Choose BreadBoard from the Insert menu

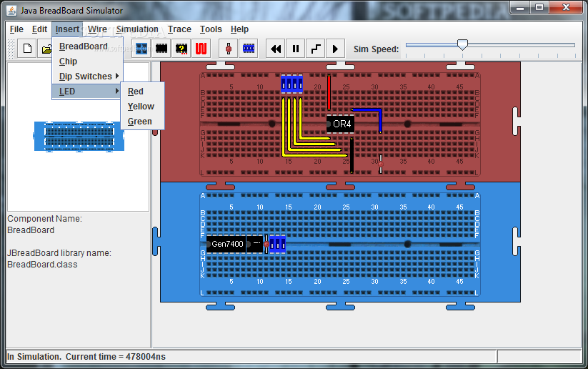(87, 46)
